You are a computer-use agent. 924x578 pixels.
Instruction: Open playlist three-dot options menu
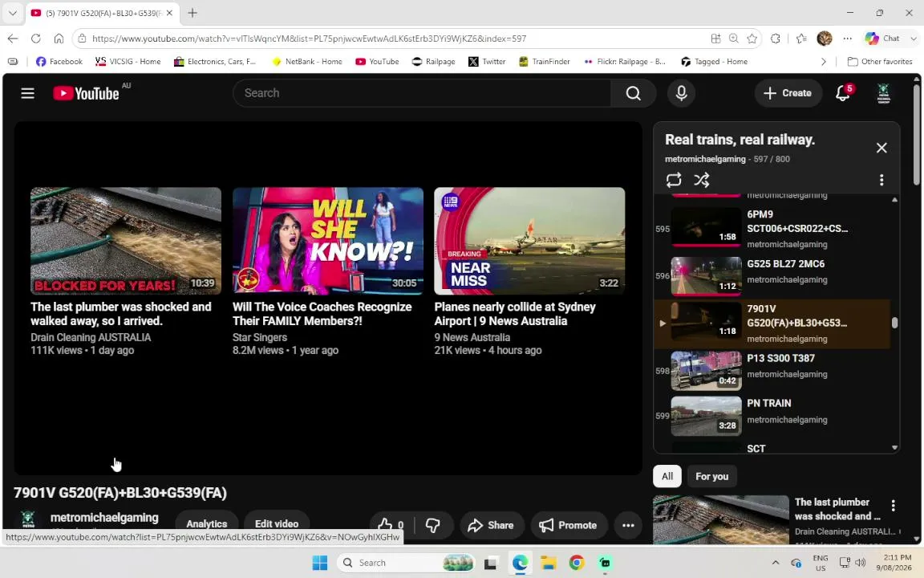881,180
